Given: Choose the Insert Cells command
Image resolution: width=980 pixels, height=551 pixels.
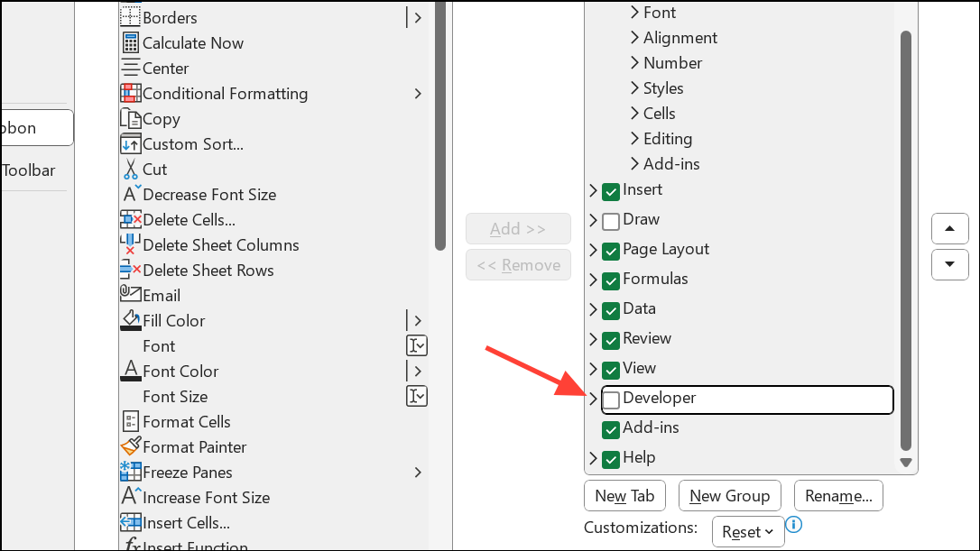Looking at the screenshot, I should tap(186, 522).
